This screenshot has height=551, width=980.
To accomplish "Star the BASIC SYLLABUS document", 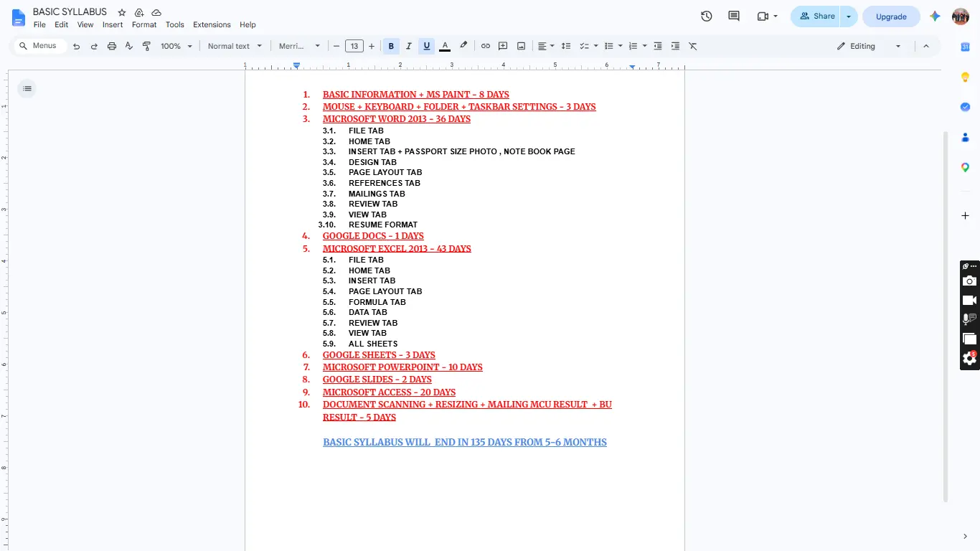I will click(x=122, y=13).
